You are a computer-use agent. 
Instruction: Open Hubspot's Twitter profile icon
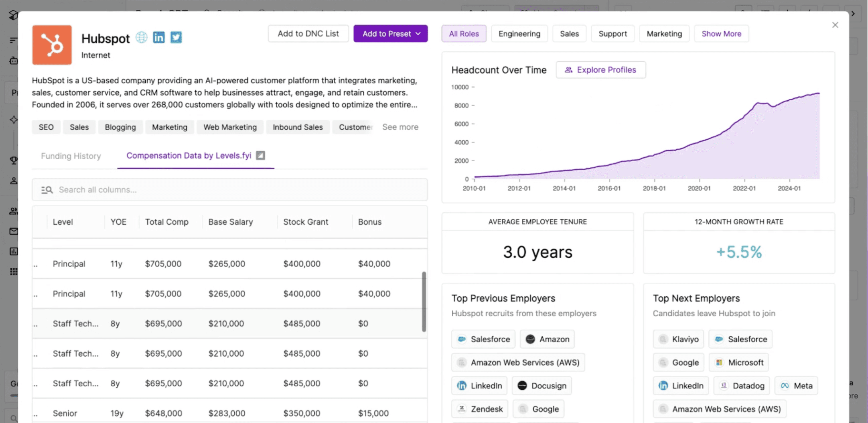coord(176,37)
